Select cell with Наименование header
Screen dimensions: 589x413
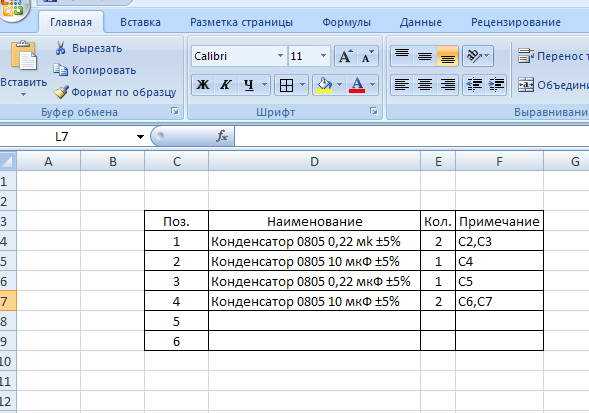tap(314, 221)
